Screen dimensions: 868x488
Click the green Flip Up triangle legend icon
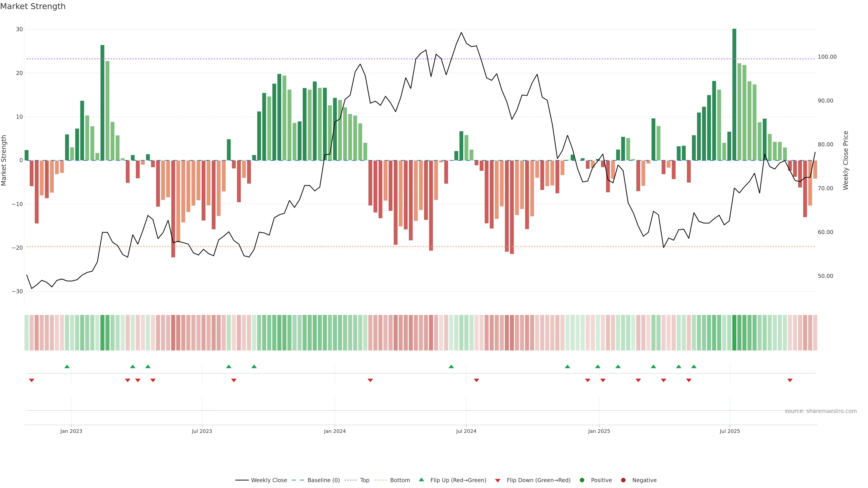point(421,480)
